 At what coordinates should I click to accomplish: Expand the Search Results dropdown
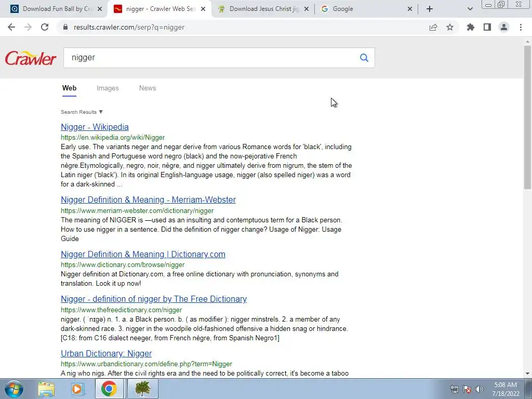coord(82,112)
